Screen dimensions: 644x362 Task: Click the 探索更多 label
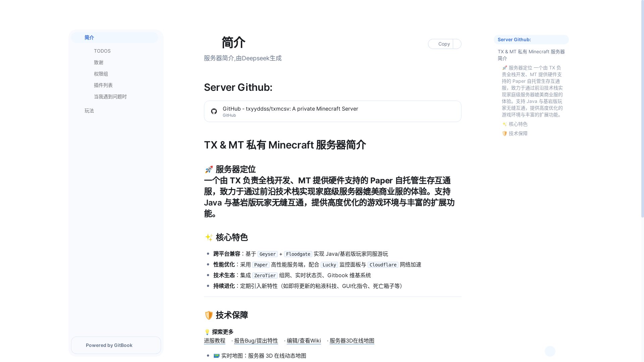click(x=223, y=332)
